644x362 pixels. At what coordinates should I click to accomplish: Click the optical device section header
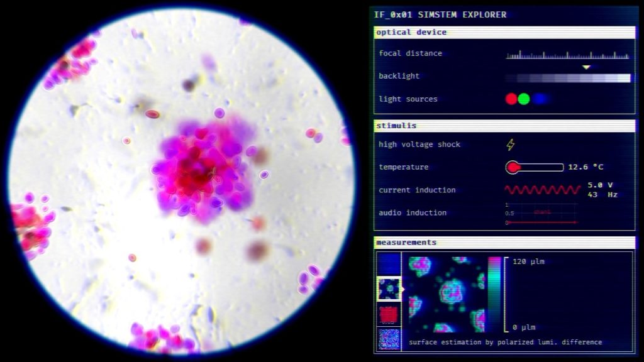pyautogui.click(x=504, y=32)
